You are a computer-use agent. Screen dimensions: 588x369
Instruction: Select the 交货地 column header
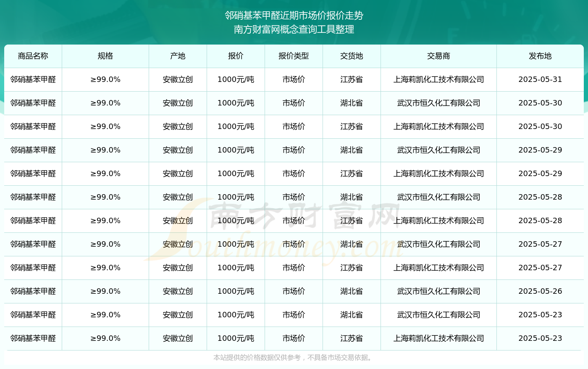point(352,56)
